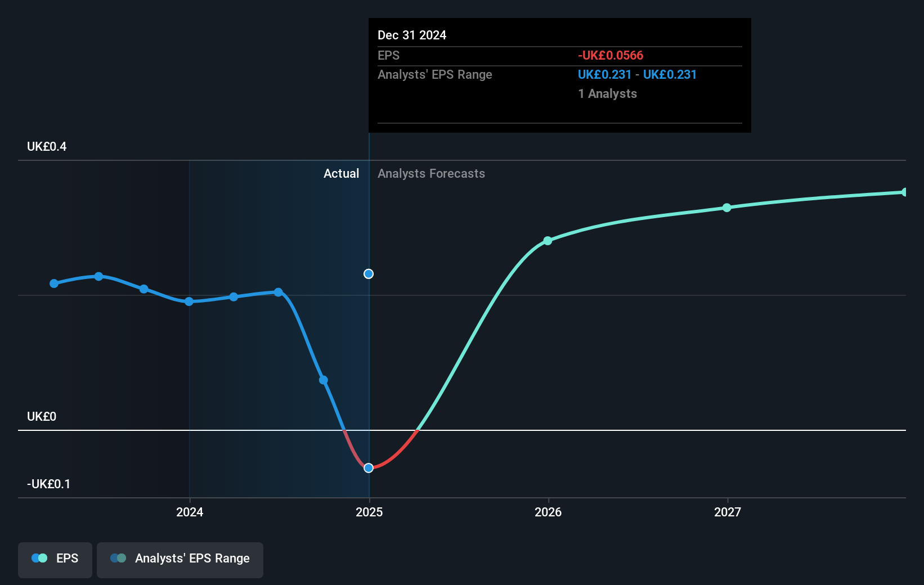Expand the Dec 31 2024 tooltip details
The image size is (924, 585).
tap(559, 35)
